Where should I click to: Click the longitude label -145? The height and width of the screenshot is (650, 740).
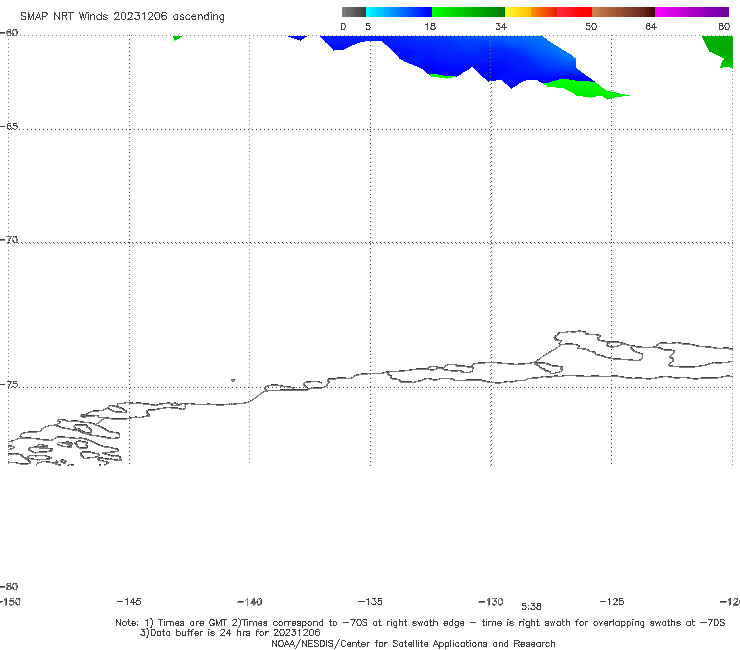click(x=129, y=601)
